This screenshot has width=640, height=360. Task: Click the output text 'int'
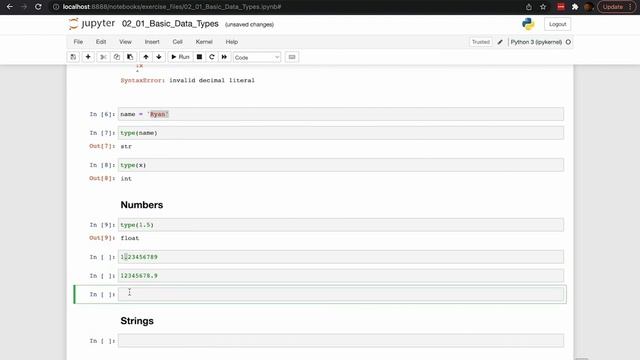[126, 178]
